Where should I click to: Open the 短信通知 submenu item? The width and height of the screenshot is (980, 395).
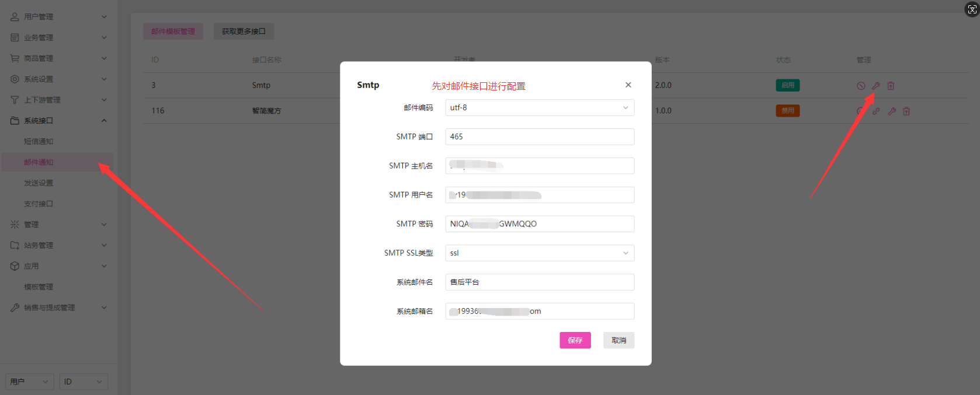(x=58, y=141)
